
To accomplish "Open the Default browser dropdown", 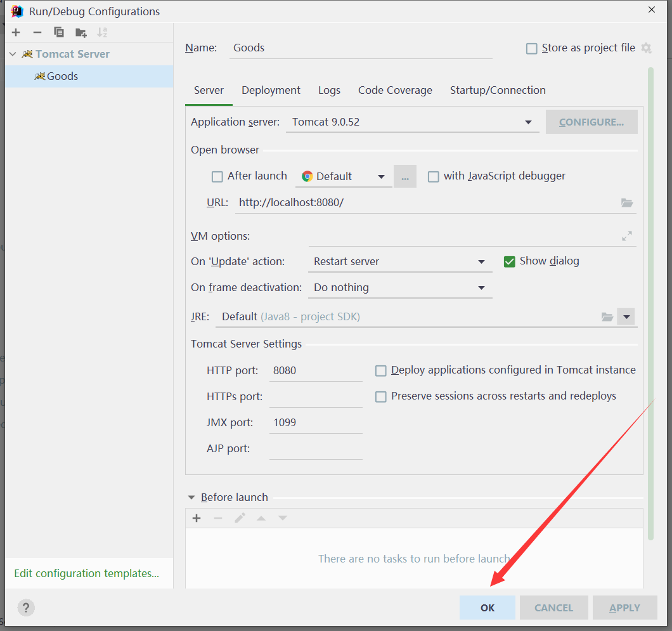I will [344, 176].
